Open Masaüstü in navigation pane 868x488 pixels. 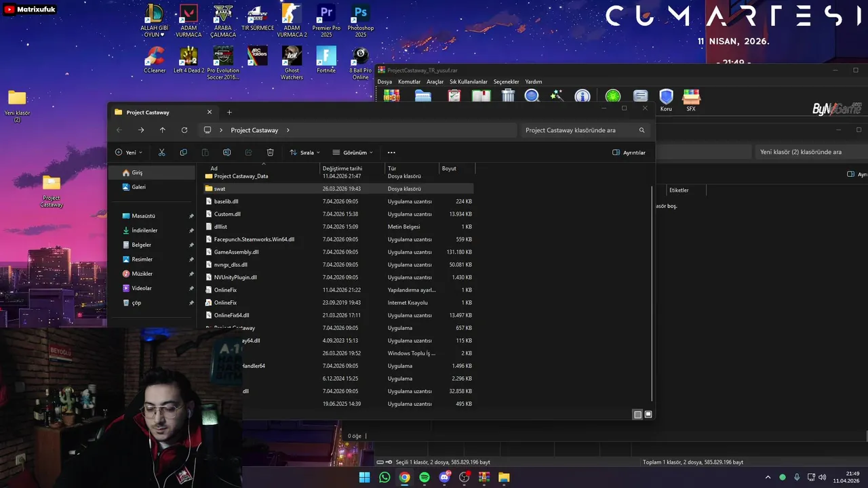(152, 216)
